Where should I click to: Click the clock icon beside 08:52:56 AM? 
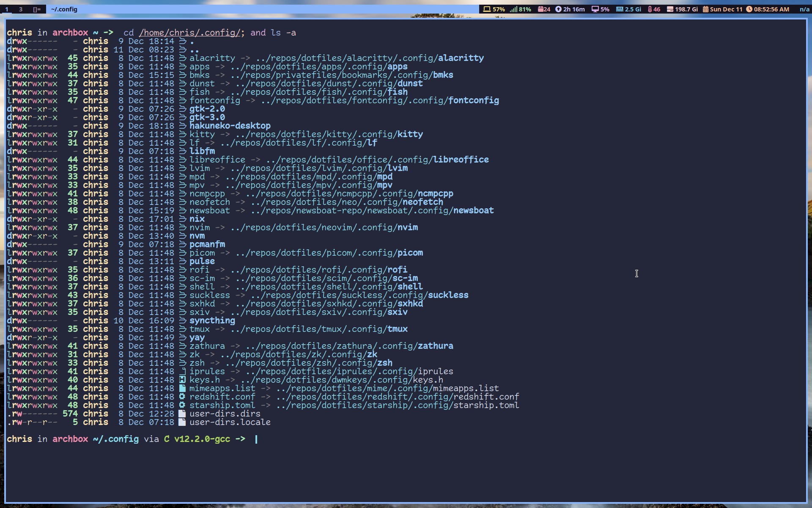pyautogui.click(x=749, y=9)
